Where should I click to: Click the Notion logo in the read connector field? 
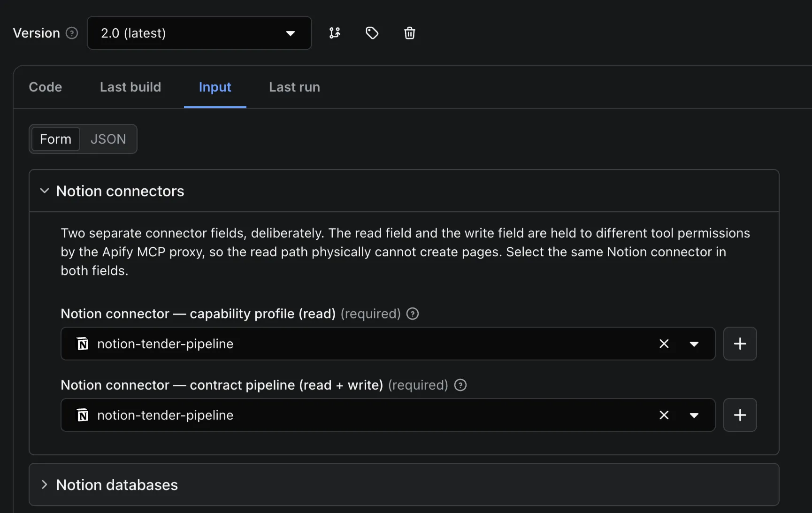pyautogui.click(x=83, y=344)
